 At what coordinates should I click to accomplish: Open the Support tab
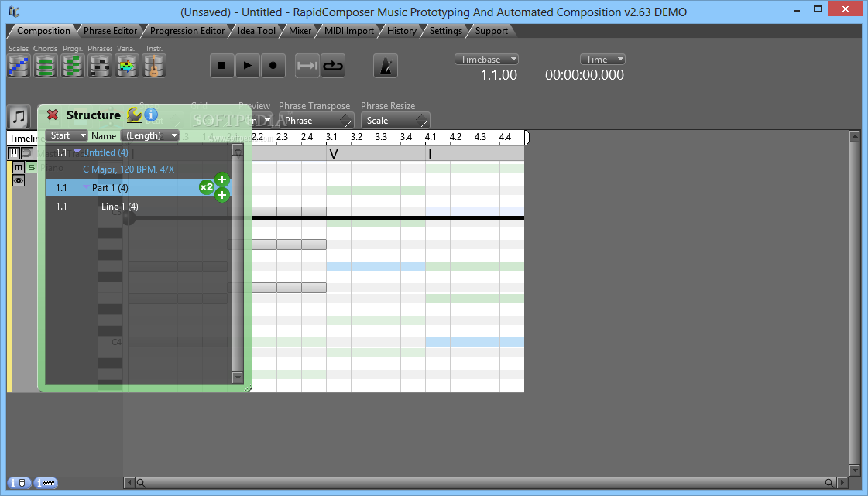(x=491, y=31)
